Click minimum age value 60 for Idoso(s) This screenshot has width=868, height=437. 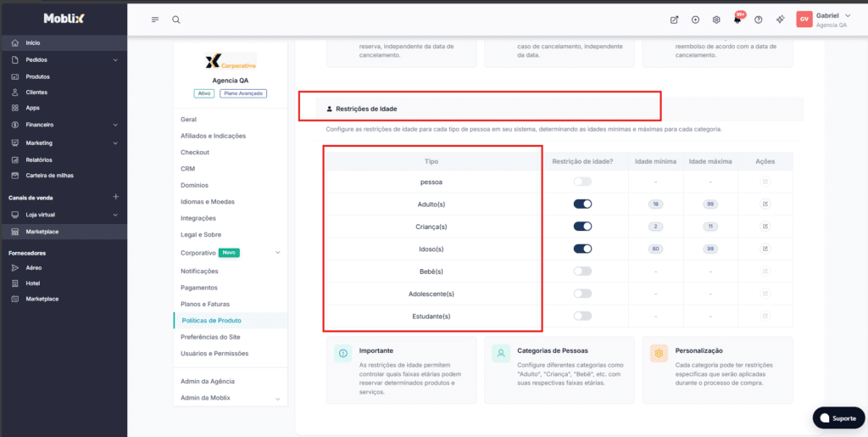pos(655,249)
